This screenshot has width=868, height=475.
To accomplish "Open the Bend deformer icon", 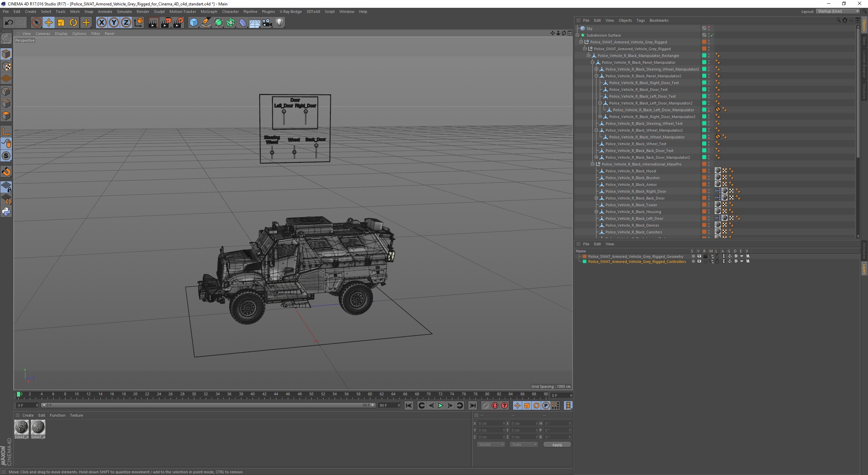I will click(243, 23).
